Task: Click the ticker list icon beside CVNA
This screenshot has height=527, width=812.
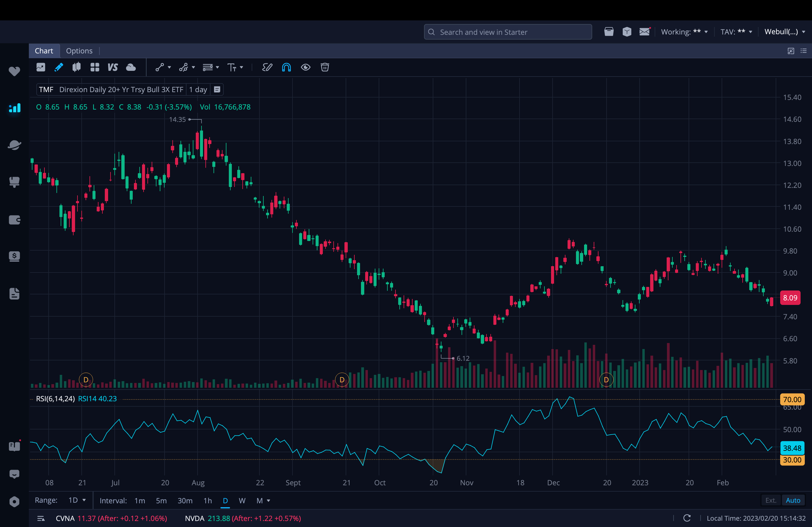Action: coord(41,518)
